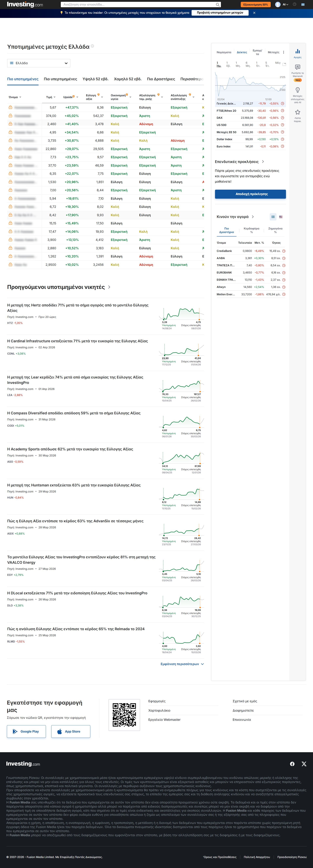Expand Εμφάνιση περισσότερων list
Screen dimensions: 313x868
tap(182, 664)
